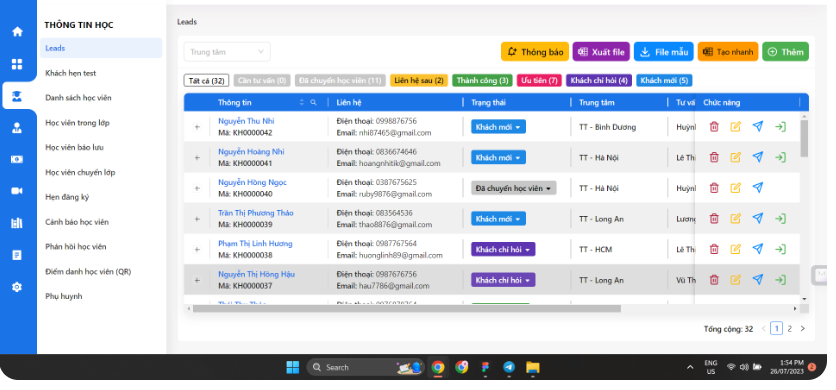Open the settings gear sidebar icon
The image size is (836, 390).
click(x=17, y=287)
